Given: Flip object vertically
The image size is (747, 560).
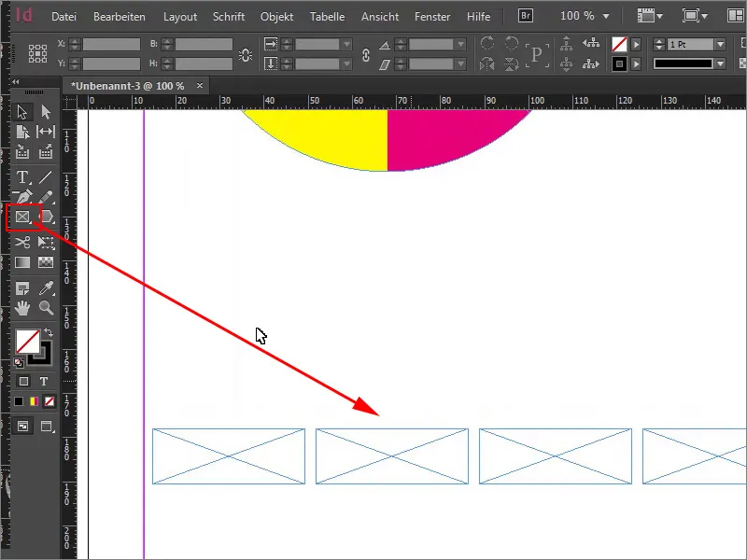Looking at the screenshot, I should click(511, 63).
